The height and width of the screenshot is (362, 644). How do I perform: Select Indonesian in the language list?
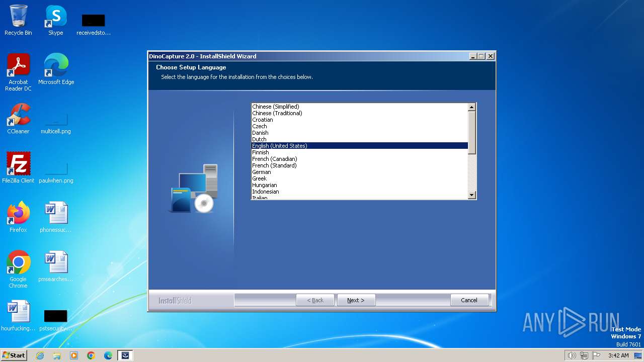[360, 192]
